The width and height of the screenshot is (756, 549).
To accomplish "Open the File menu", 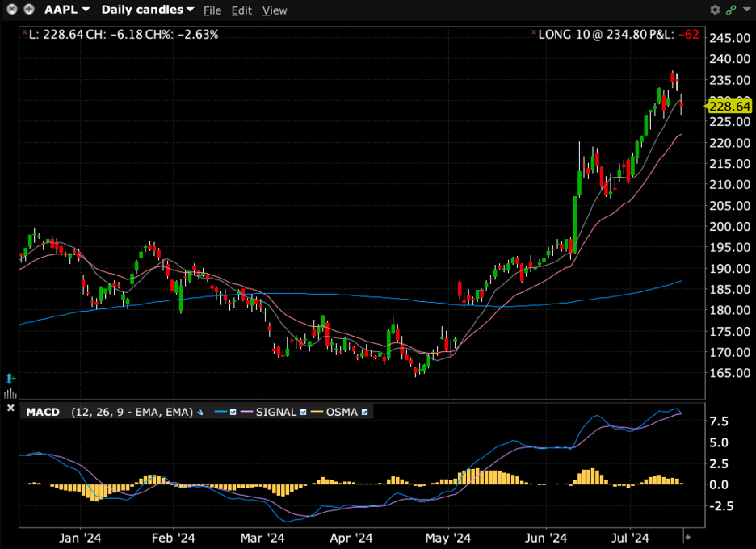I will coord(212,10).
